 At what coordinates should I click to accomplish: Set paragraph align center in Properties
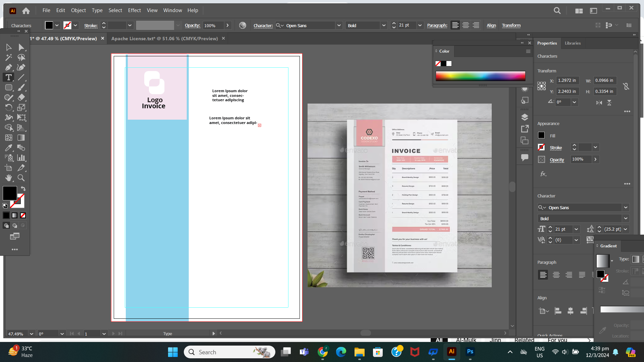click(x=556, y=275)
